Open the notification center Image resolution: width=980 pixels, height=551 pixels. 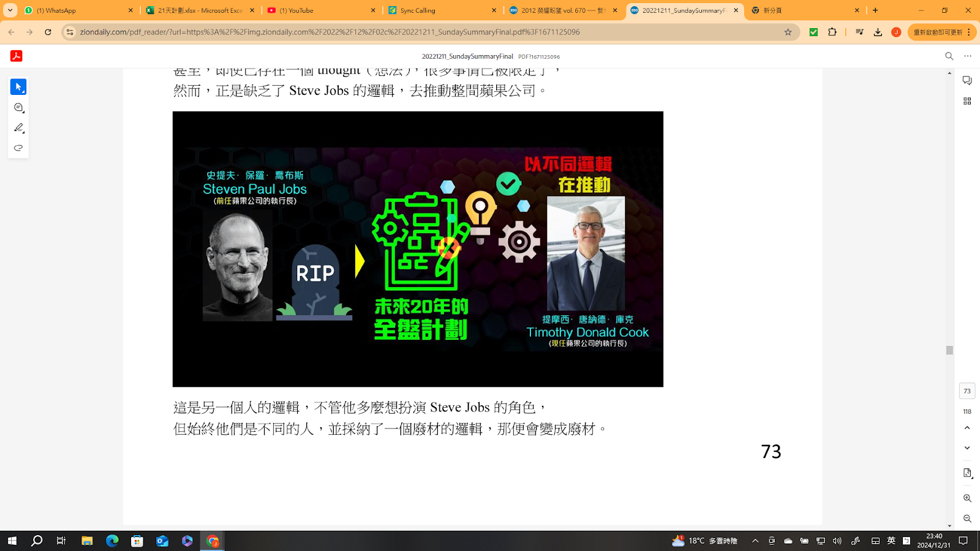pyautogui.click(x=963, y=541)
